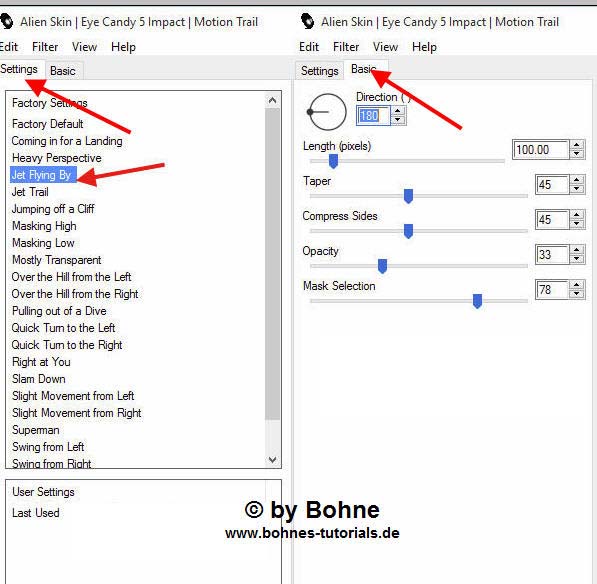597x584 pixels.
Task: Switch to the Basic tab in left window
Action: (x=63, y=71)
